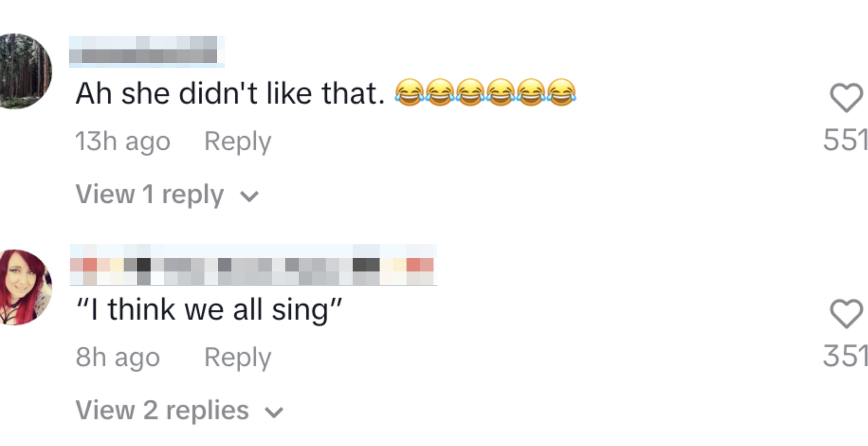Like the "Ah she didn't like that" comment
The width and height of the screenshot is (868, 446).
coord(846,97)
